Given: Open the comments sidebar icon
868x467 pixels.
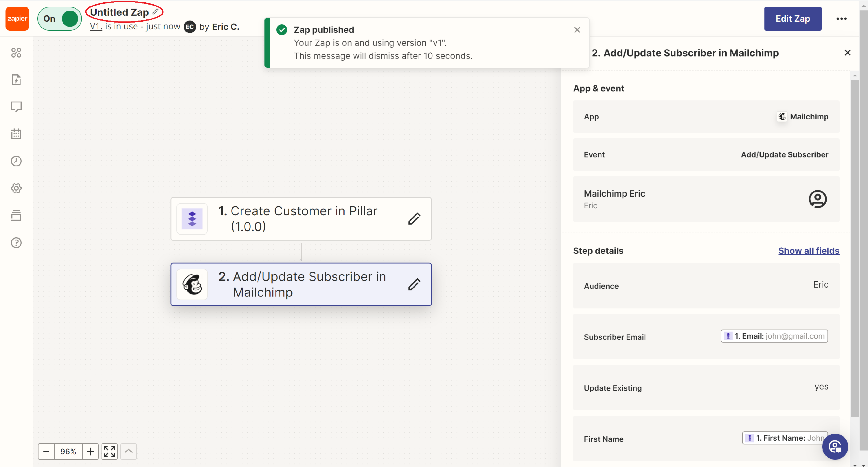Looking at the screenshot, I should coord(16,107).
